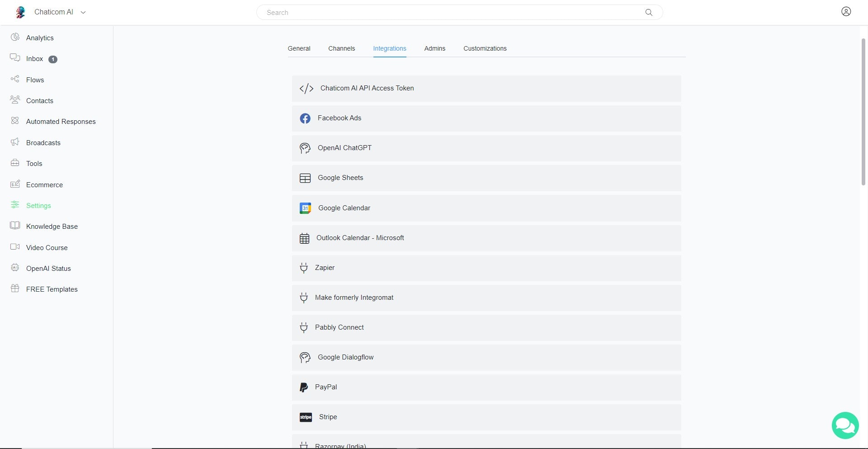Expand the Zapier integration row

pos(486,268)
